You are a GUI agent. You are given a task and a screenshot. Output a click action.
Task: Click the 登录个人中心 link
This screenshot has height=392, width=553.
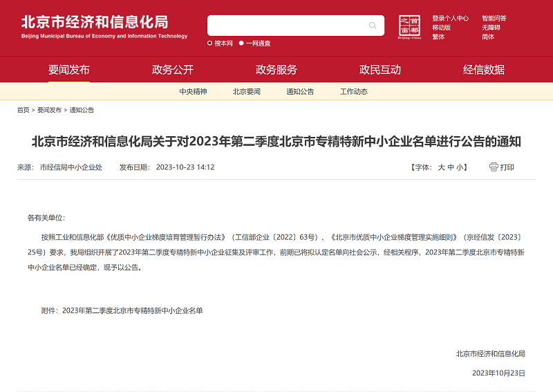pyautogui.click(x=450, y=19)
